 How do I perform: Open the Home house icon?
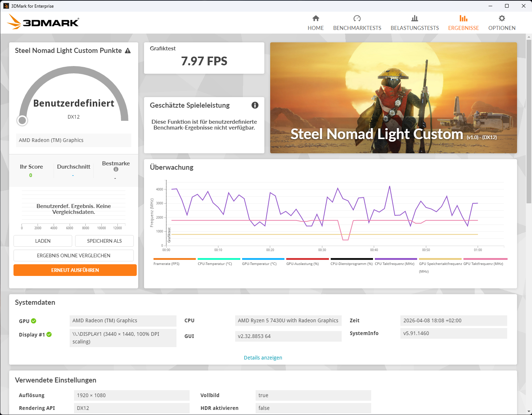pyautogui.click(x=316, y=18)
